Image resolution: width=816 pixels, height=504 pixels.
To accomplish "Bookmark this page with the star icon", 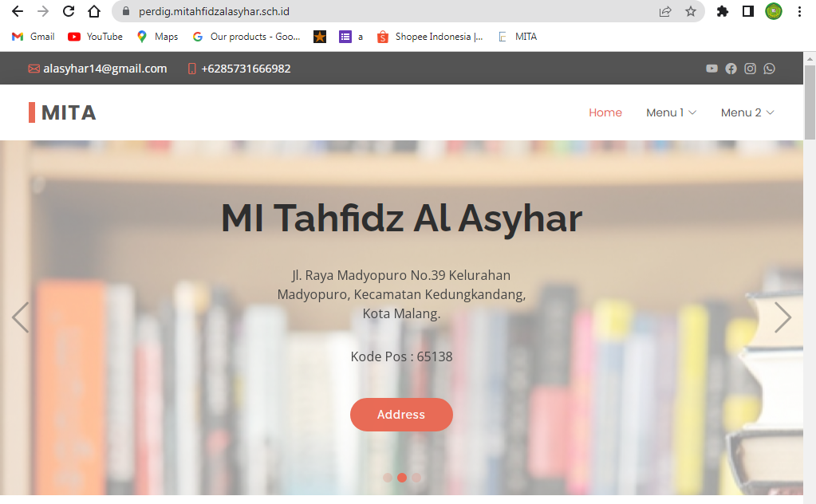I will 691,11.
